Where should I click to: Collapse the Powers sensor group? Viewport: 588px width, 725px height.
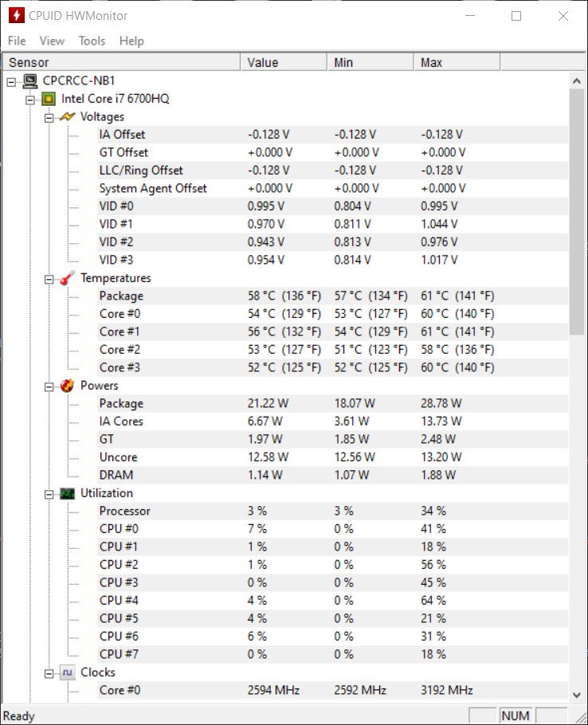pyautogui.click(x=49, y=386)
